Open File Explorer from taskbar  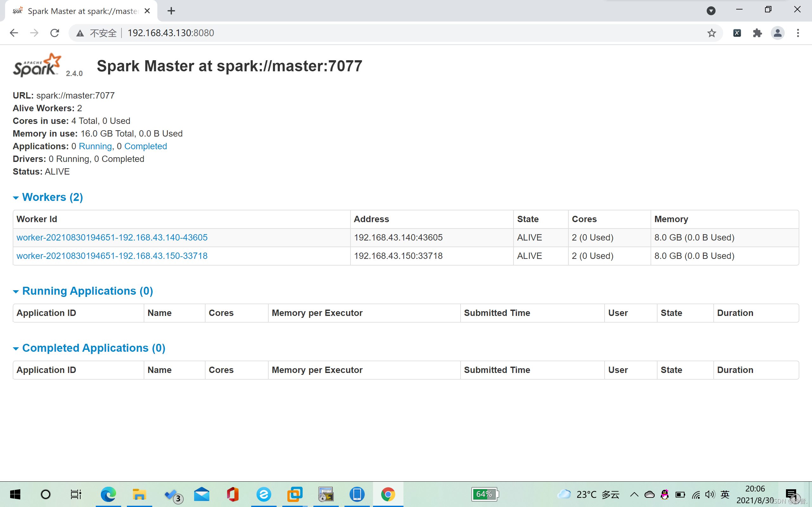coord(139,494)
